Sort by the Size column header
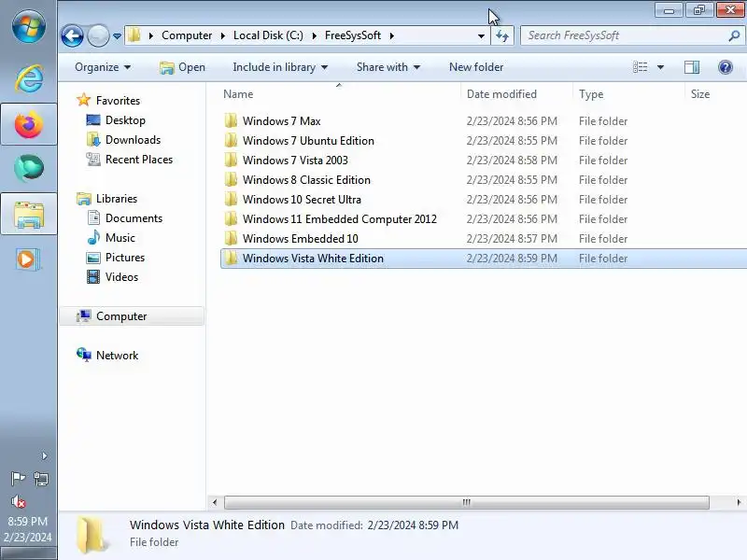Image resolution: width=747 pixels, height=560 pixels. coord(700,94)
